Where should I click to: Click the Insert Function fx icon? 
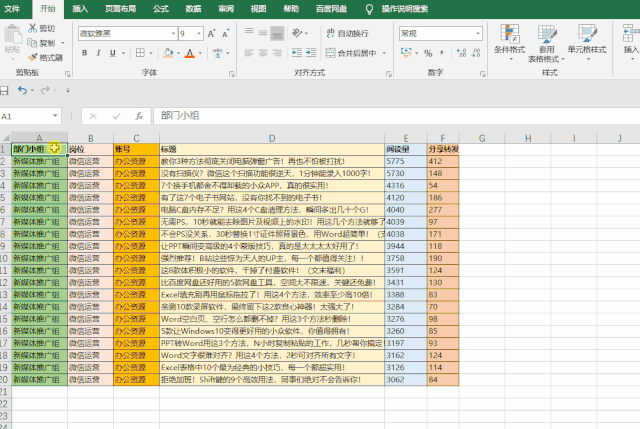(x=139, y=116)
